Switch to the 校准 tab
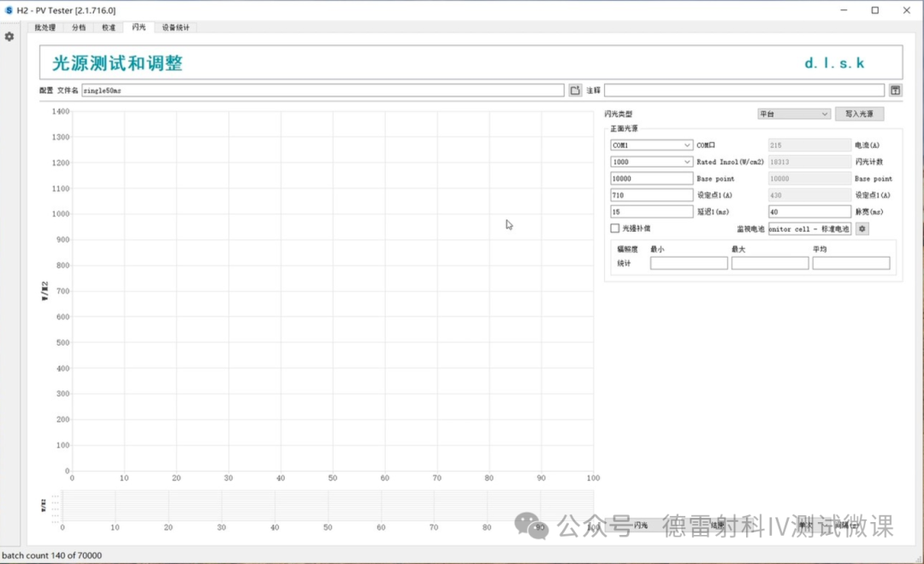The image size is (924, 564). click(109, 27)
